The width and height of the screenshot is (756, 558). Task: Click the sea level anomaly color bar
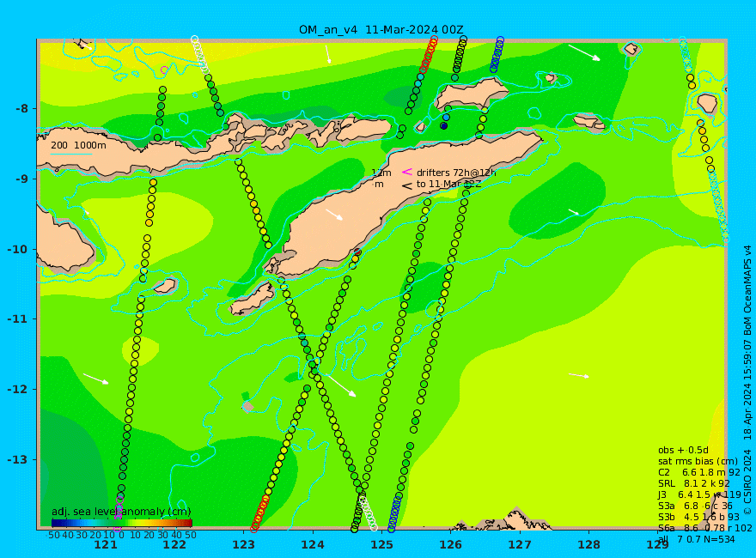(x=122, y=523)
